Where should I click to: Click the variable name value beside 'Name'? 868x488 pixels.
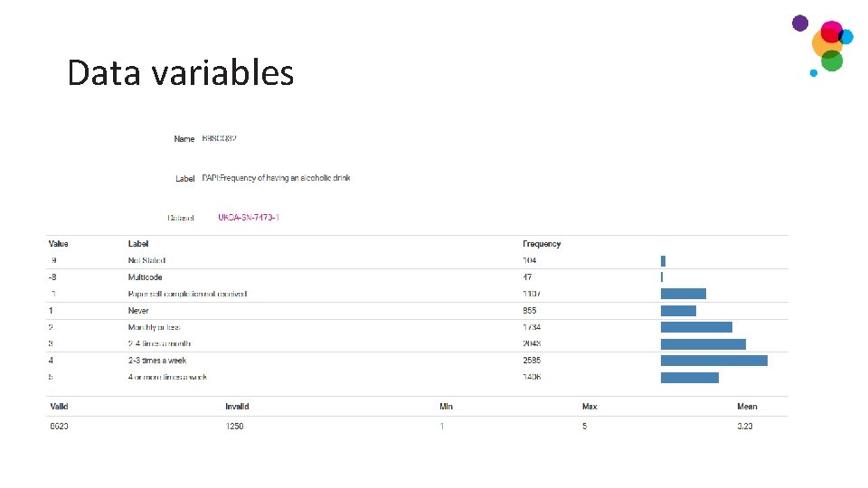(219, 138)
